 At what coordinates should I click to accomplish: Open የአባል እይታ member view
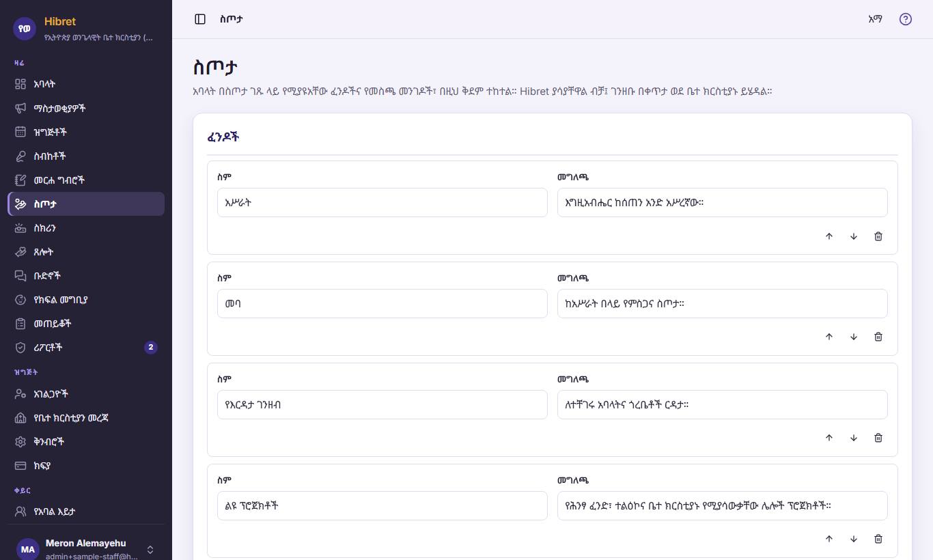pyautogui.click(x=86, y=511)
